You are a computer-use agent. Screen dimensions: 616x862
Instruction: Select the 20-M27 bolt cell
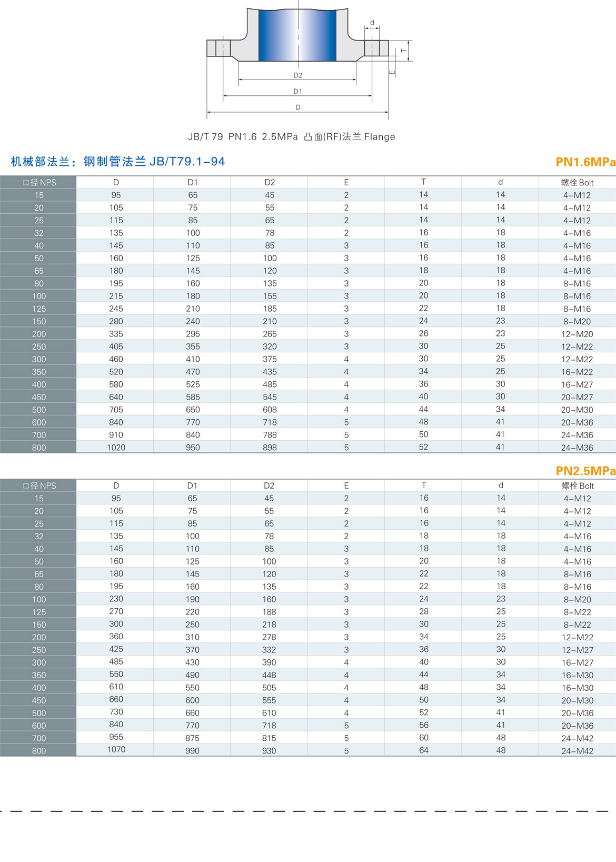click(577, 397)
